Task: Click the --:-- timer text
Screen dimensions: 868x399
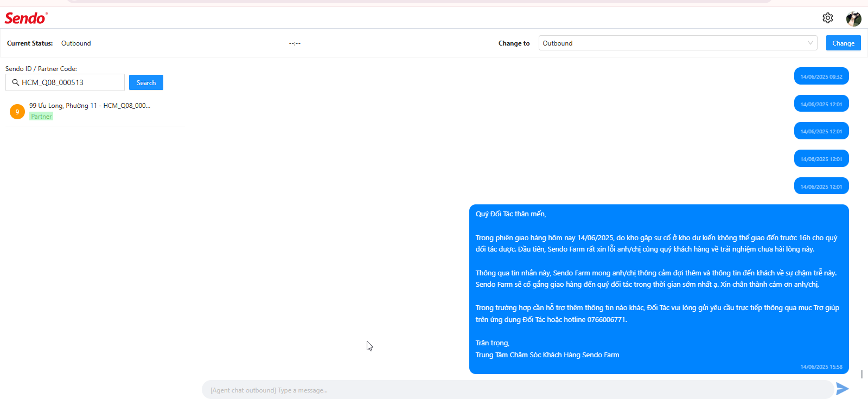Action: click(295, 43)
